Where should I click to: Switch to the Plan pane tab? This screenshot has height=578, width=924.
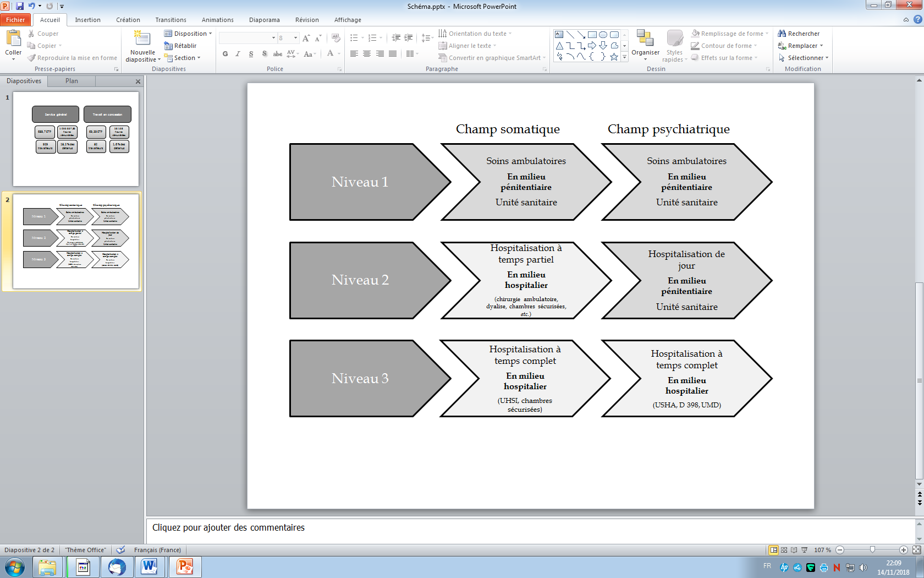71,81
